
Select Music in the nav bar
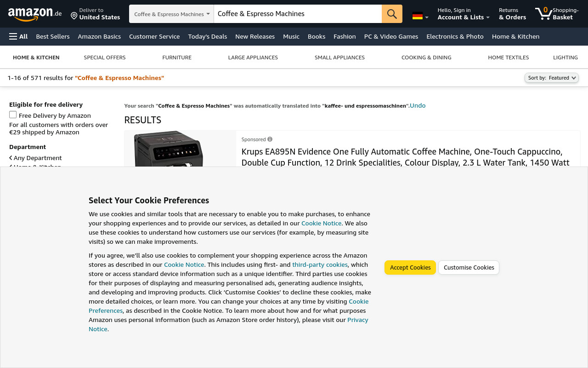pyautogui.click(x=291, y=36)
